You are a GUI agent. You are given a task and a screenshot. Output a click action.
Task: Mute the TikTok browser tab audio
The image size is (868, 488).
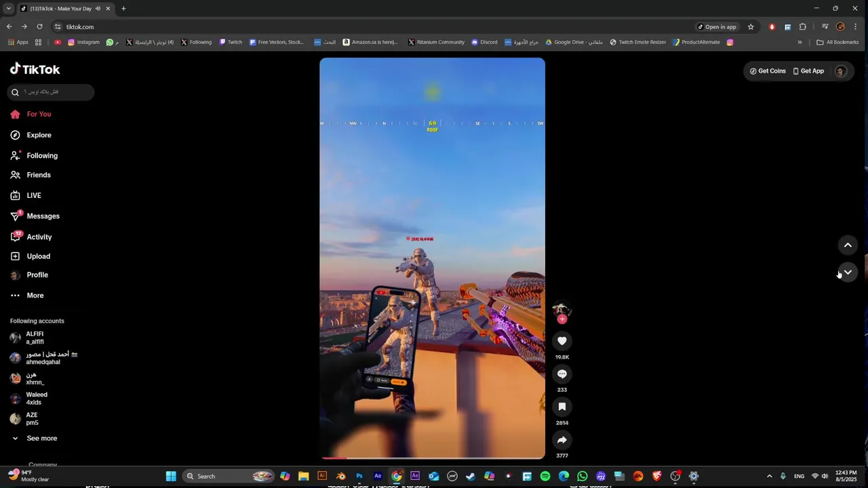98,9
